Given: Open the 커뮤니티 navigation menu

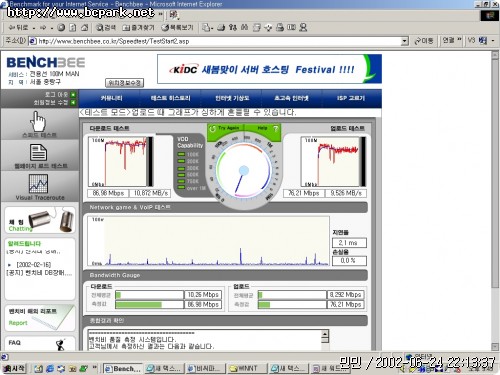Looking at the screenshot, I should click(x=111, y=98).
